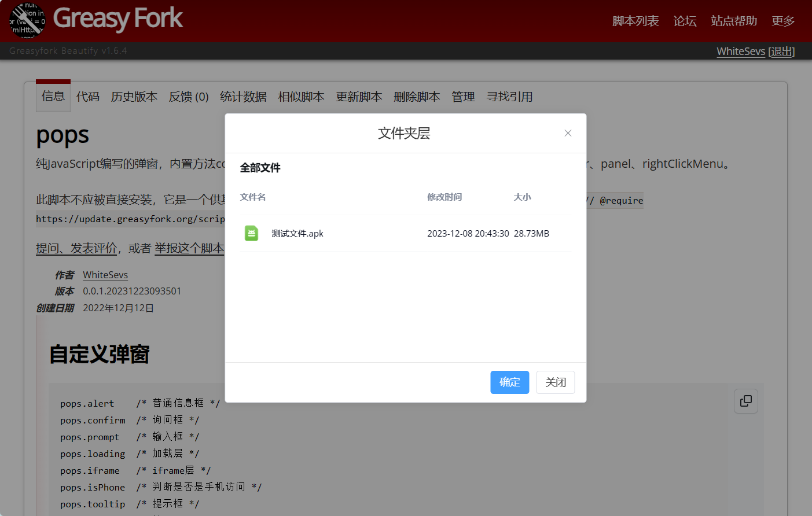Open the 统计数据 tab
Image resolution: width=812 pixels, height=516 pixels.
243,97
